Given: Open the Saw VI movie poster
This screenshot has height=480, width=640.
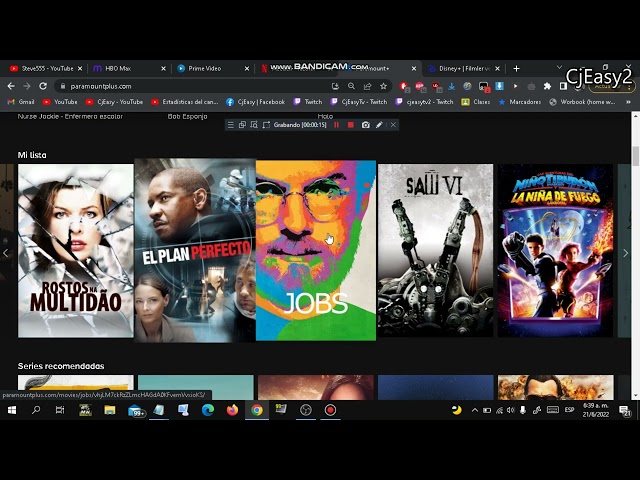Looking at the screenshot, I should pos(436,251).
